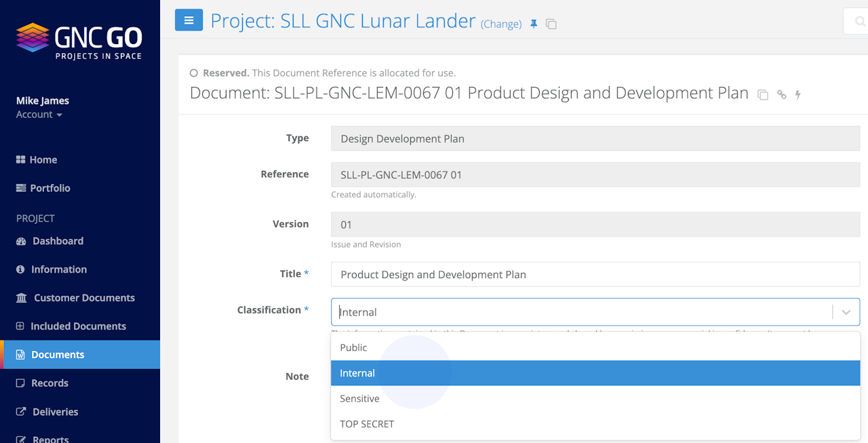Open Dashboard in the sidebar
Image resolution: width=868 pixels, height=443 pixels.
(58, 241)
